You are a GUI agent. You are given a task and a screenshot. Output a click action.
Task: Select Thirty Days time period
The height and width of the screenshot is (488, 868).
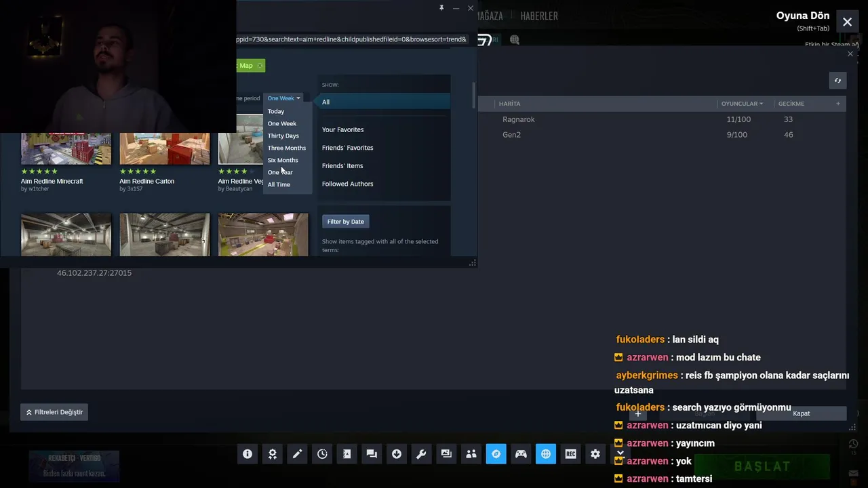[x=283, y=136]
